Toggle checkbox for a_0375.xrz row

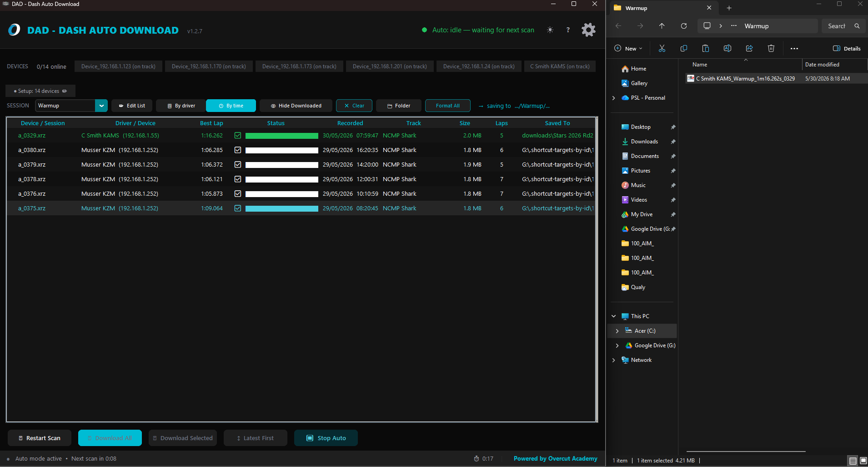238,208
